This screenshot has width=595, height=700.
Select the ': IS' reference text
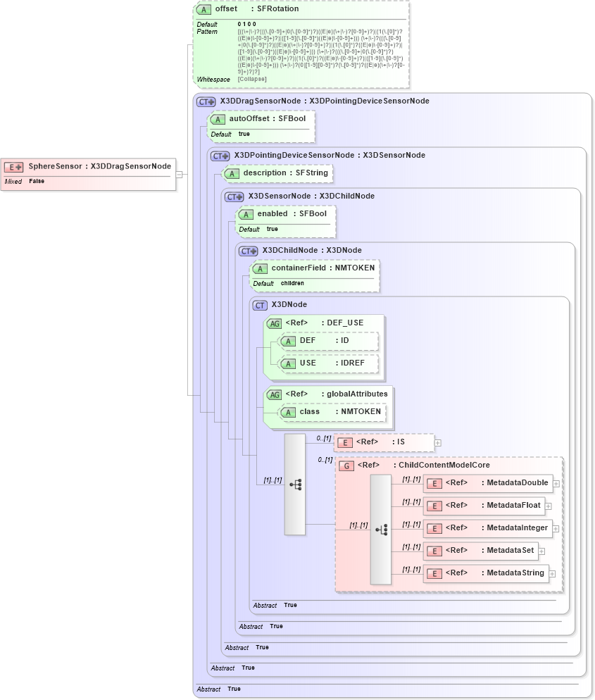tap(399, 442)
